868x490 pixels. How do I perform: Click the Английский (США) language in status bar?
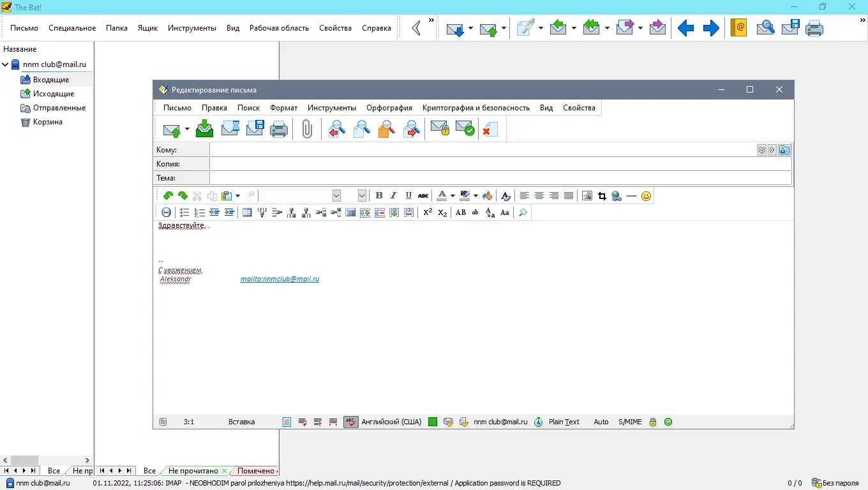pyautogui.click(x=391, y=422)
